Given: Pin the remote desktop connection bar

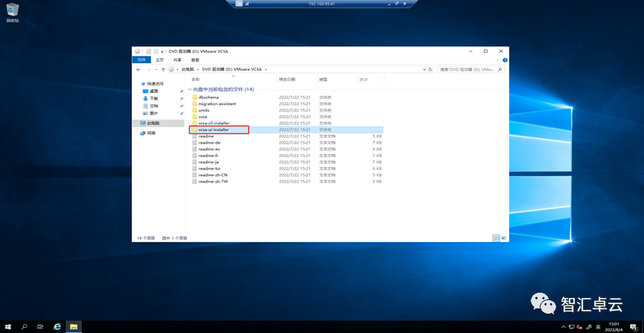Looking at the screenshot, I should [239, 3].
